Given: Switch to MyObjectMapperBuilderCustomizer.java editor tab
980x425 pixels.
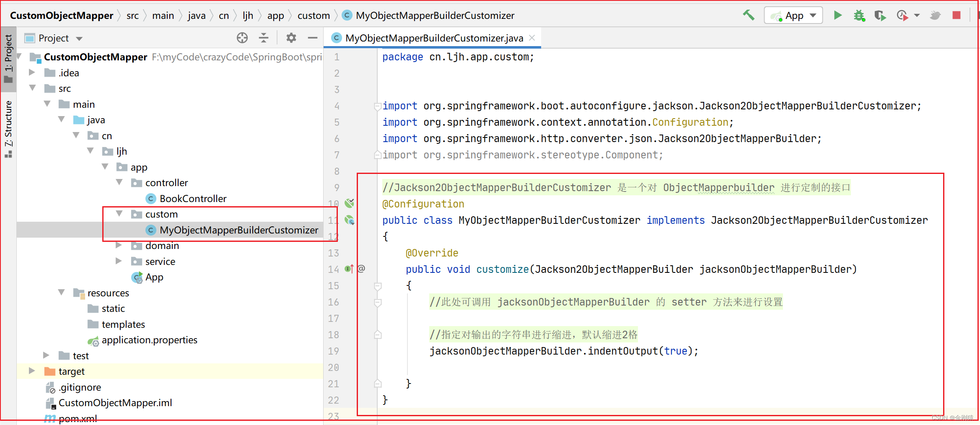Looking at the screenshot, I should 434,38.
